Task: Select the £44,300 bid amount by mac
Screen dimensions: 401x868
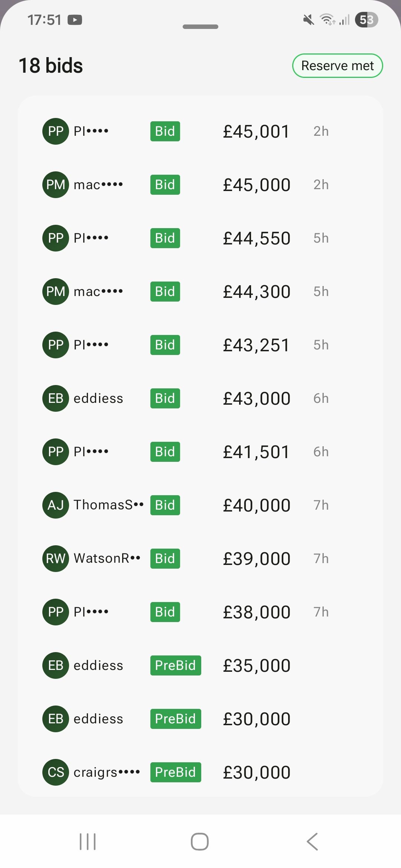Action: pos(257,292)
